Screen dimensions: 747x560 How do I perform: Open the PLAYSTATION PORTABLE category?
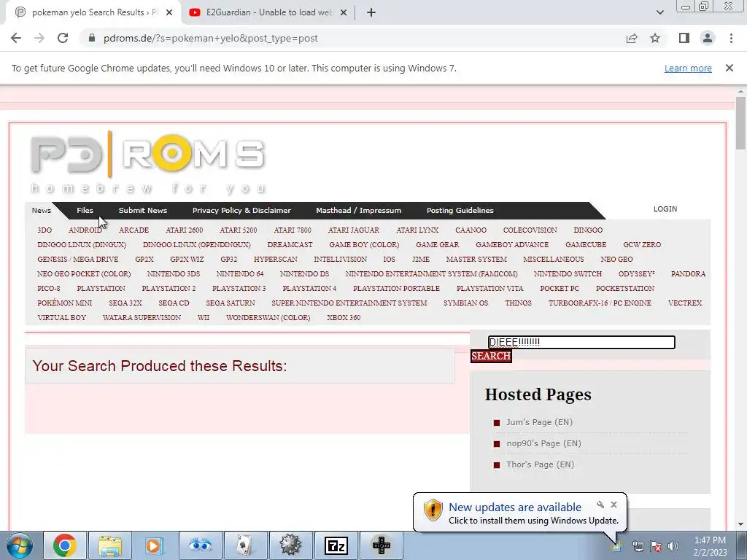coord(396,289)
